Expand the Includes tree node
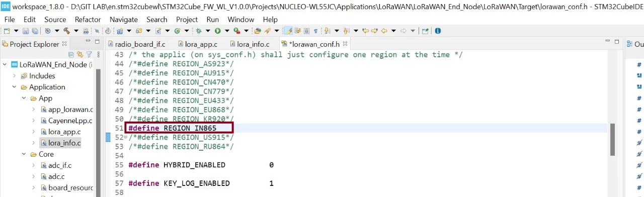This screenshot has height=197, width=644. pyautogui.click(x=14, y=76)
